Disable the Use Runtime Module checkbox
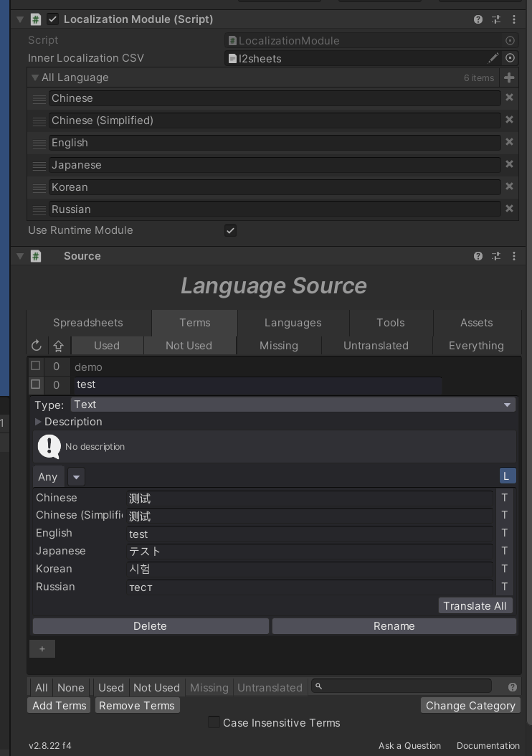This screenshot has height=756, width=532. [230, 230]
